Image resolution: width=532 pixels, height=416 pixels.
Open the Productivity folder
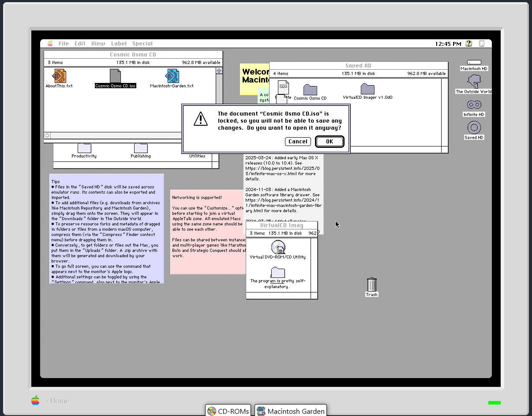point(84,148)
